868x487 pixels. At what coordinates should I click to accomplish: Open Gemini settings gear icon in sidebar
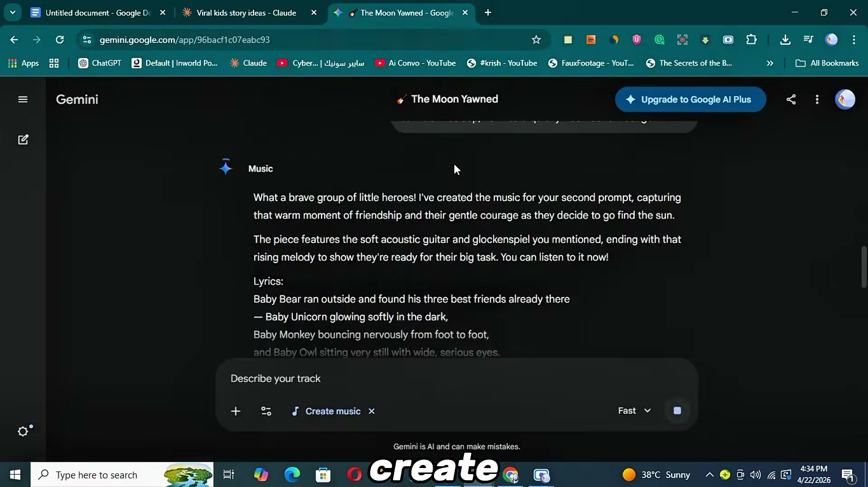24,431
